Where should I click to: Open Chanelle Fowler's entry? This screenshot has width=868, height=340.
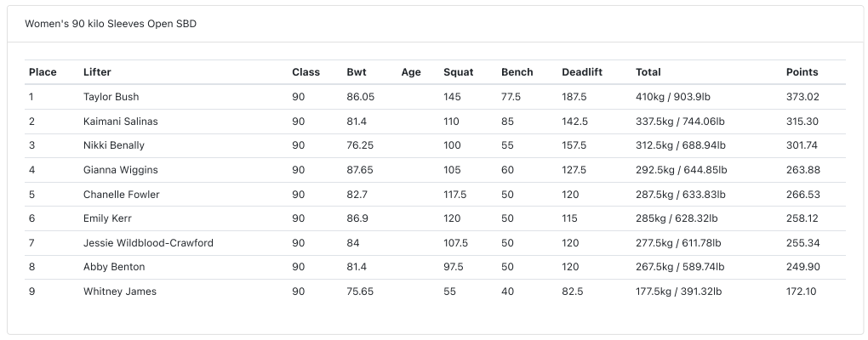121,195
